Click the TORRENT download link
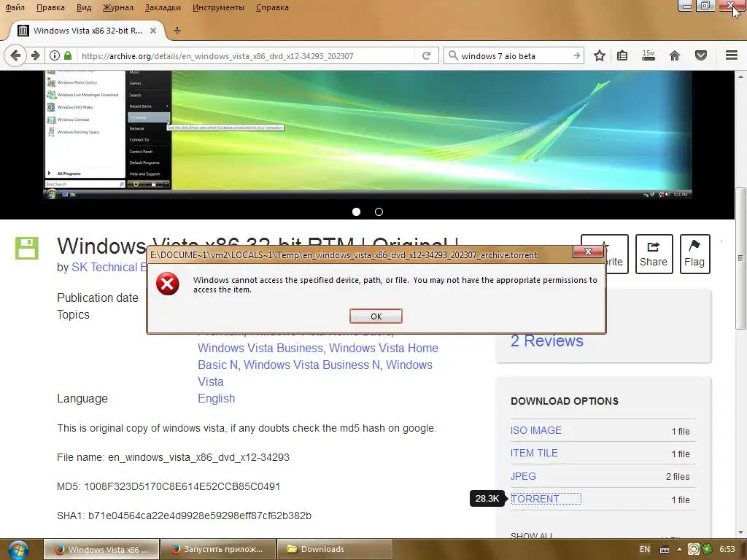Image resolution: width=747 pixels, height=560 pixels. (535, 499)
